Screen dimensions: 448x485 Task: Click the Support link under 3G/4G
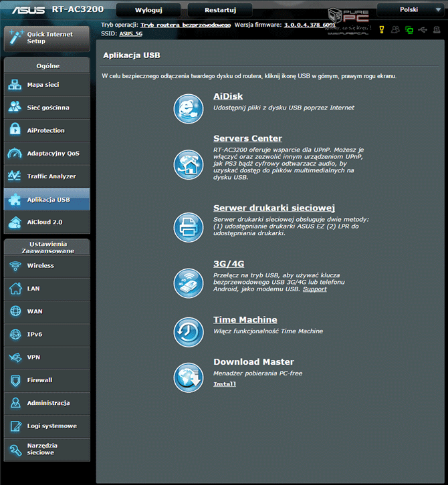314,289
